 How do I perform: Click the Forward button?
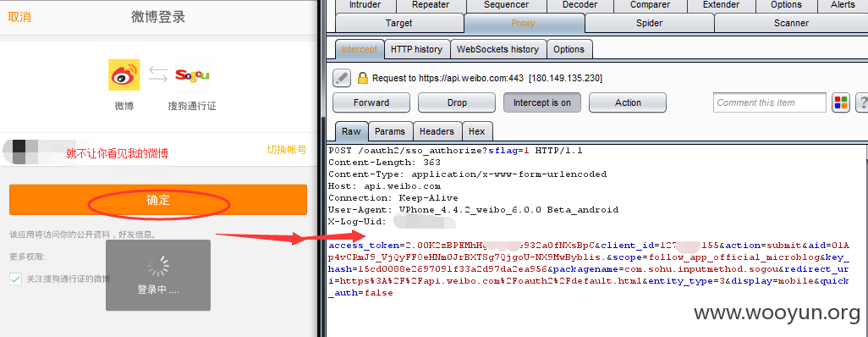371,102
